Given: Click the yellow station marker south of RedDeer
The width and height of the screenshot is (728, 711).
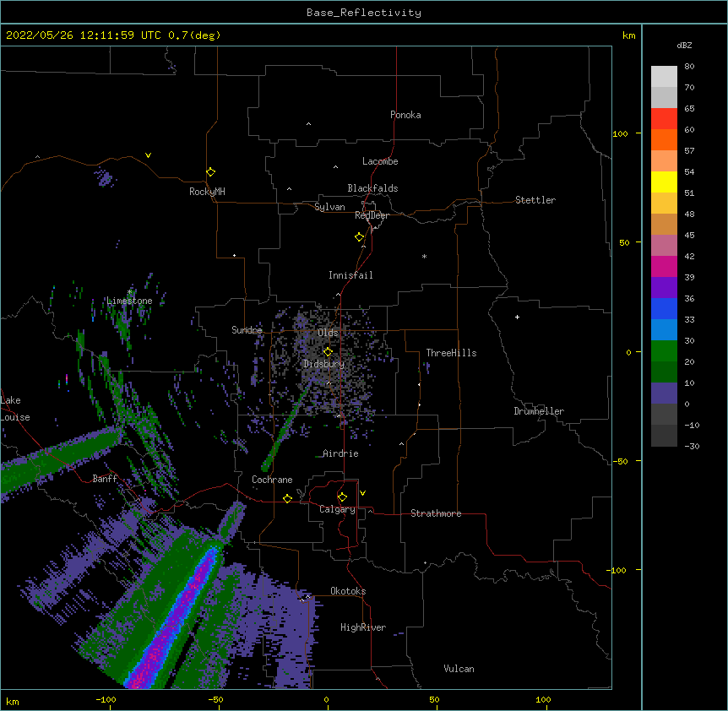Looking at the screenshot, I should tap(360, 237).
